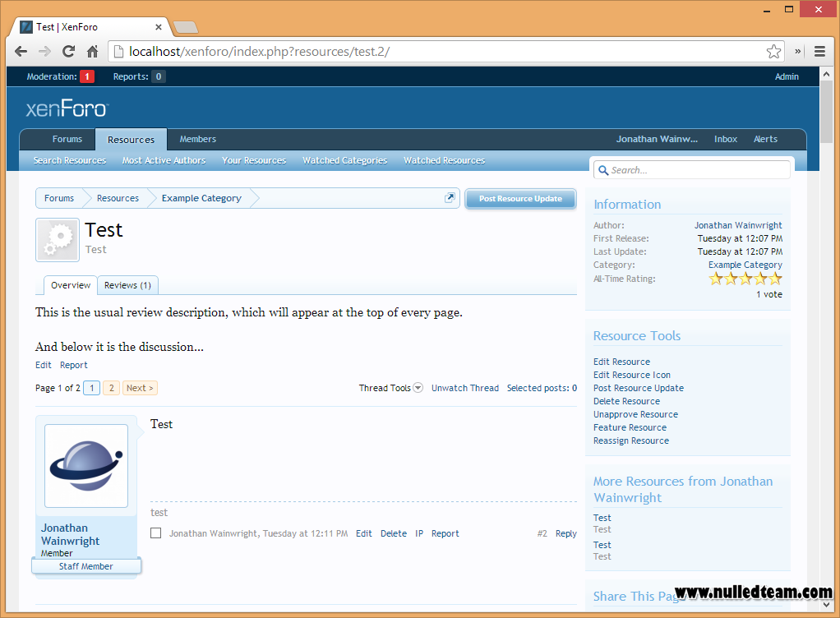Open Your Resources link
Viewport: 840px width, 618px height.
coord(254,160)
